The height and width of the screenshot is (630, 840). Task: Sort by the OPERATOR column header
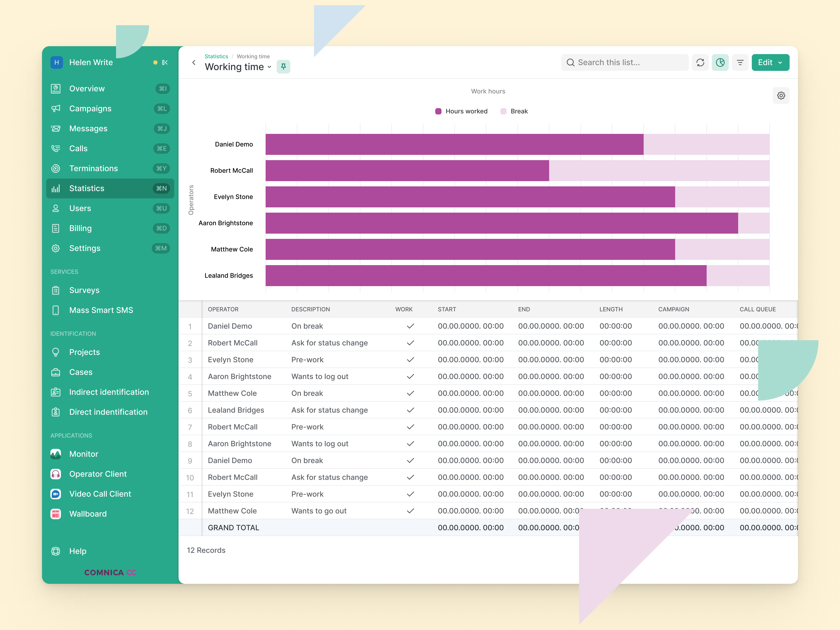click(223, 309)
